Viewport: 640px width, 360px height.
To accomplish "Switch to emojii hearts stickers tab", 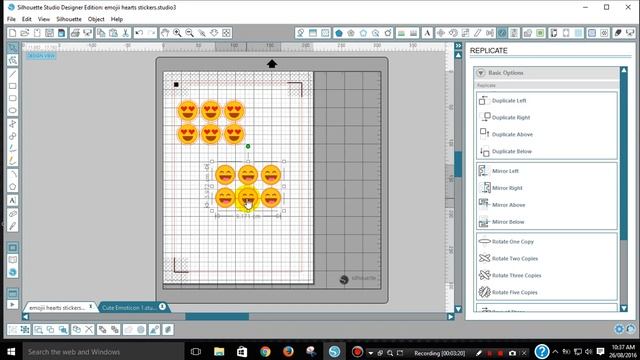I will 57,308.
